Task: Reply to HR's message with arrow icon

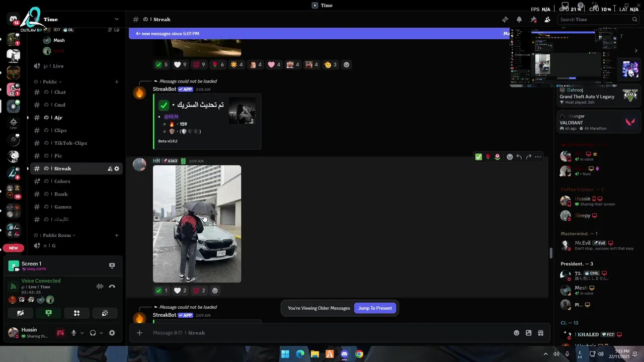Action: [x=519, y=157]
